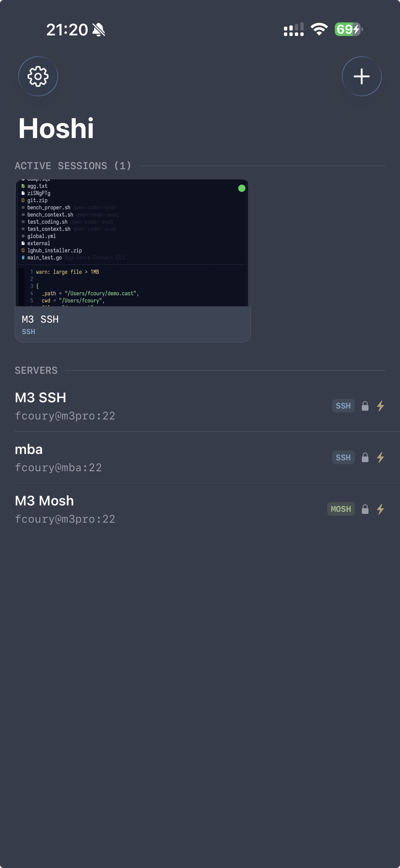Toggle the MOSH badge on the M3 Mosh row
This screenshot has width=400, height=868.
click(341, 509)
